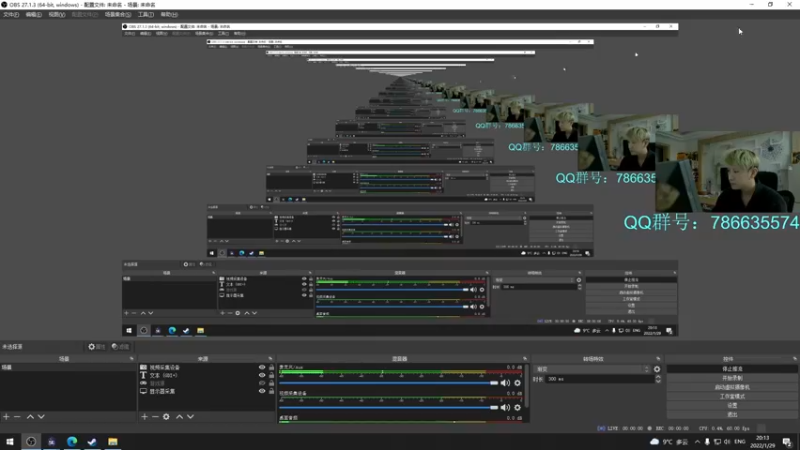Click the mixer panel vertical scrollbar
Viewport: 800px width, 450px height.
[x=527, y=385]
